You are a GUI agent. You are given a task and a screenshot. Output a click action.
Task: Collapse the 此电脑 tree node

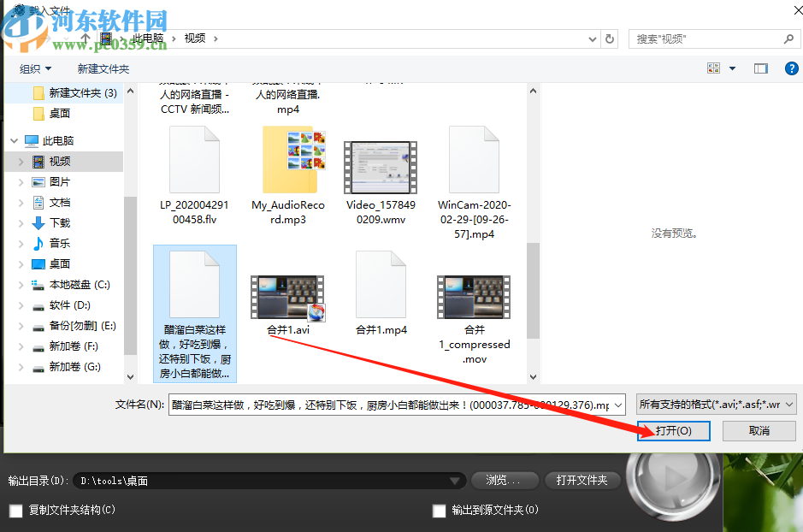tap(14, 140)
